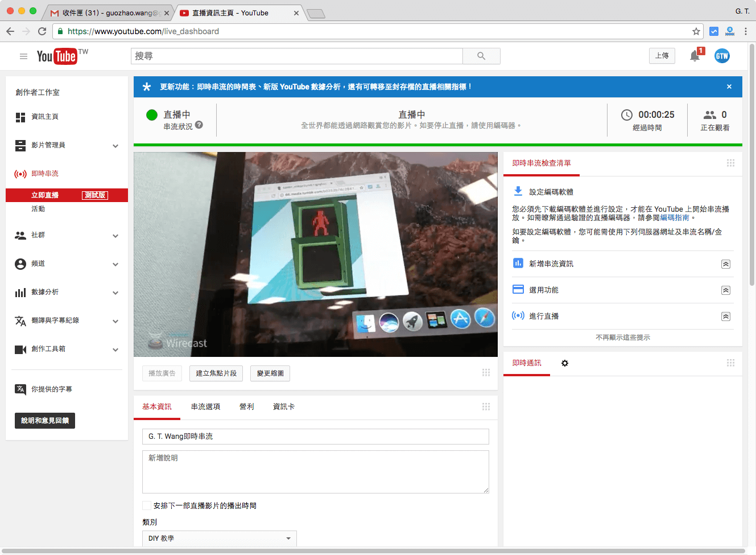This screenshot has width=756, height=555.
Task: Click the 進行直播 broadcast icon
Action: click(519, 316)
